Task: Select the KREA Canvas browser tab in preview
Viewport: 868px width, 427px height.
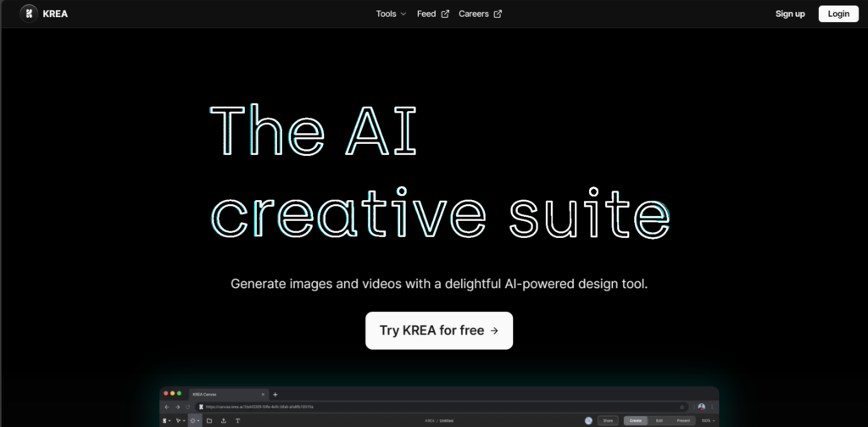Action: [x=229, y=394]
